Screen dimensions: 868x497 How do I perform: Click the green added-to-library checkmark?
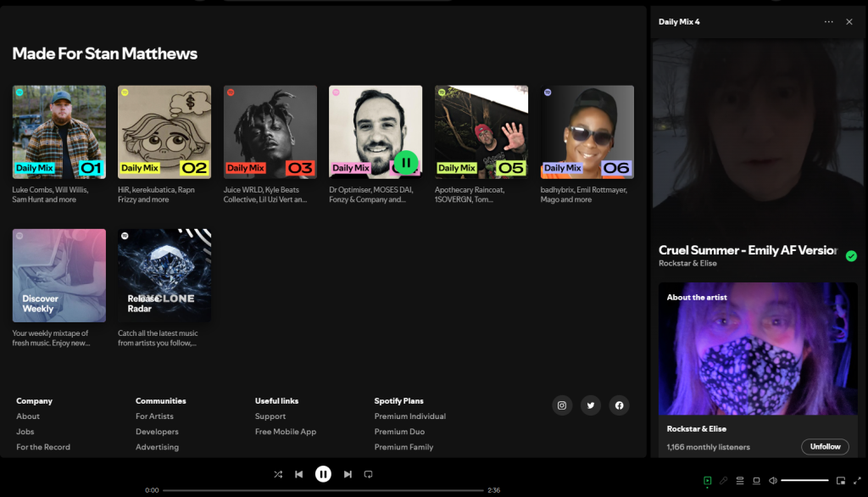coord(851,256)
